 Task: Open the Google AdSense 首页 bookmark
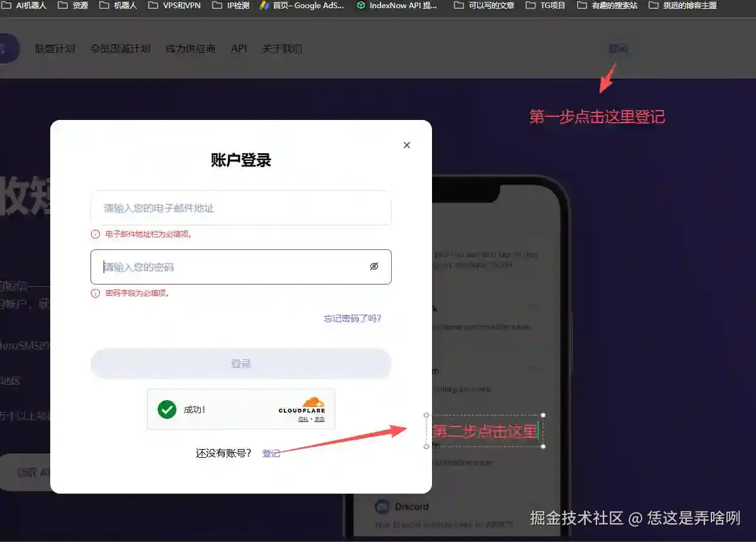point(302,6)
